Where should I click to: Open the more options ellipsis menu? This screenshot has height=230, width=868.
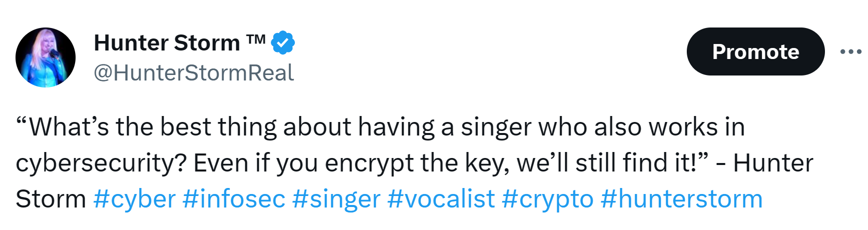850,51
